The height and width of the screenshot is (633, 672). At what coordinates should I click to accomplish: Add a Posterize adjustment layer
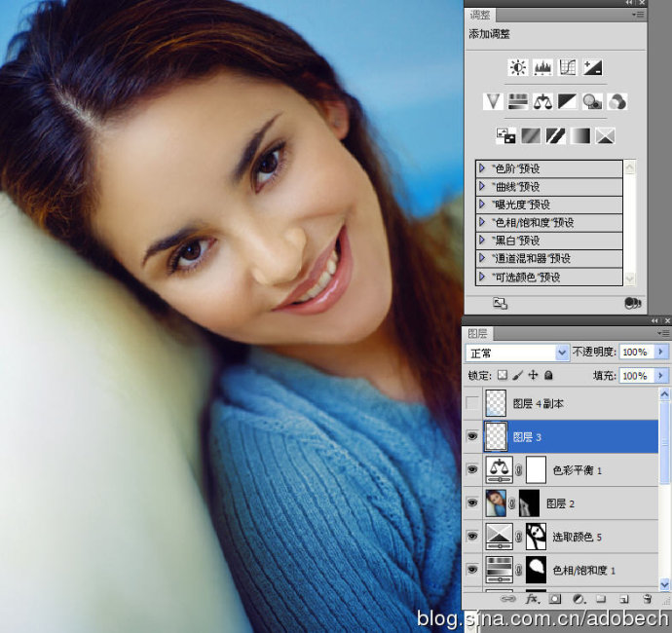pos(531,136)
